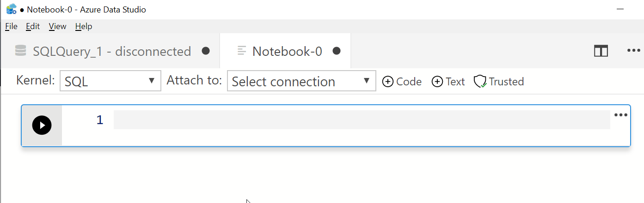Run the code cell with the play button
The image size is (644, 203).
42,125
